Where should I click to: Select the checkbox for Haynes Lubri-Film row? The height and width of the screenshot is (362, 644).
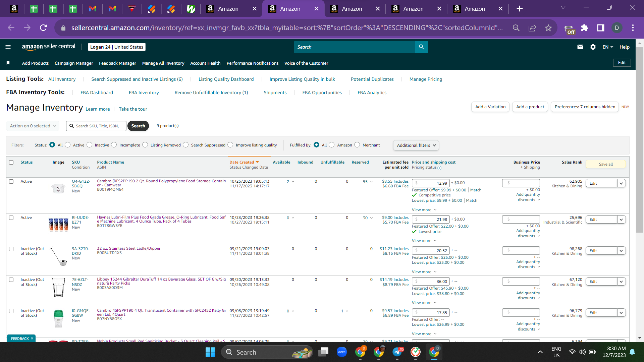11,218
